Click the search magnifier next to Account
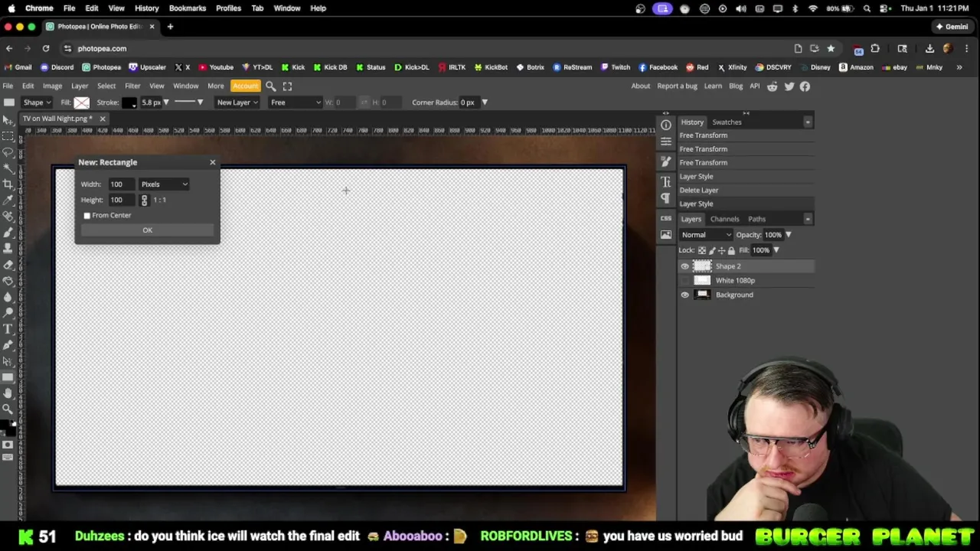980x551 pixels. pos(270,86)
